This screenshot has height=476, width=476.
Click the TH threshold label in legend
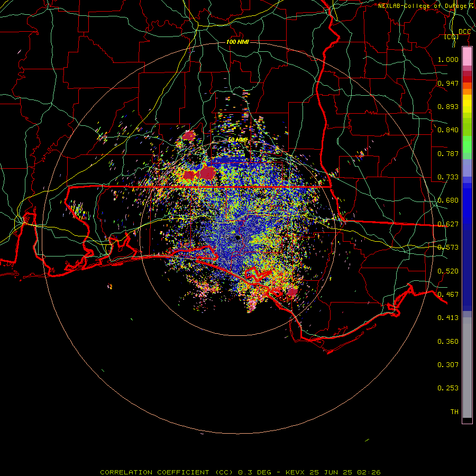[454, 412]
